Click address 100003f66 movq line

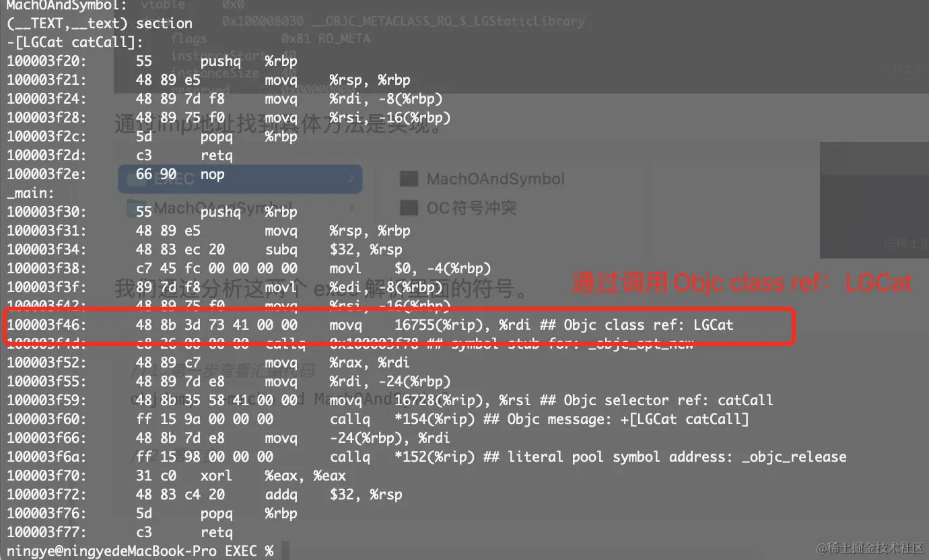tap(229, 438)
